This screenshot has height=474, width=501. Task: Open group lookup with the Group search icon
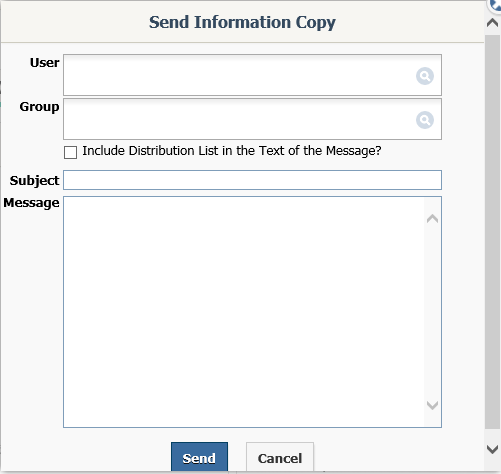point(425,120)
